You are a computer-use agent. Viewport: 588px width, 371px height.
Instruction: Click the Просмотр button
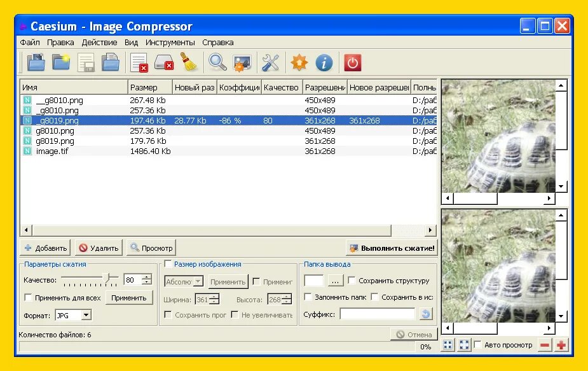click(x=151, y=248)
